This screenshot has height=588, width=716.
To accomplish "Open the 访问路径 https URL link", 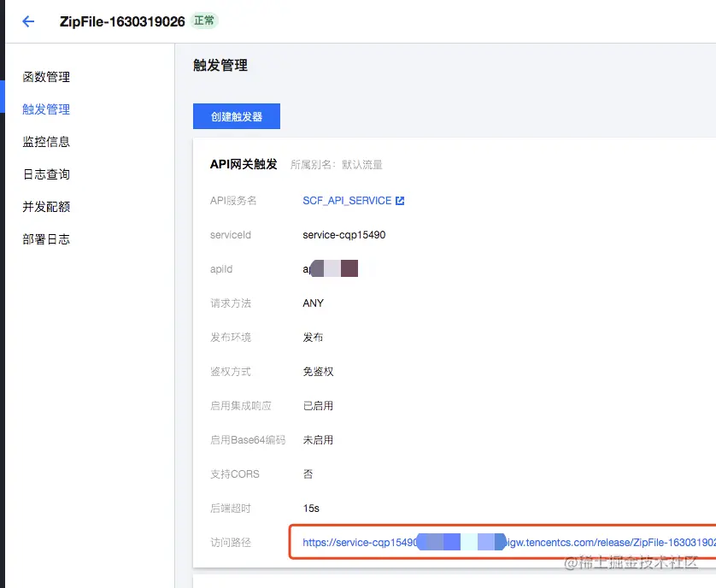I will (x=509, y=543).
